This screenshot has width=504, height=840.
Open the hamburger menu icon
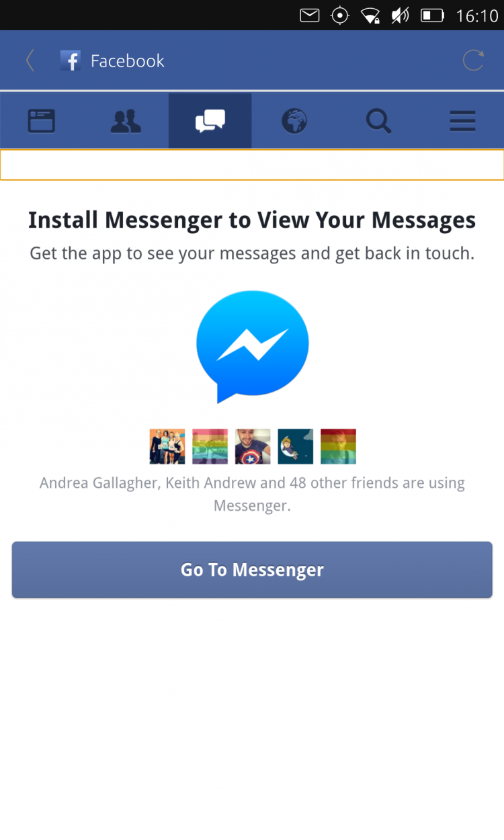tap(462, 121)
